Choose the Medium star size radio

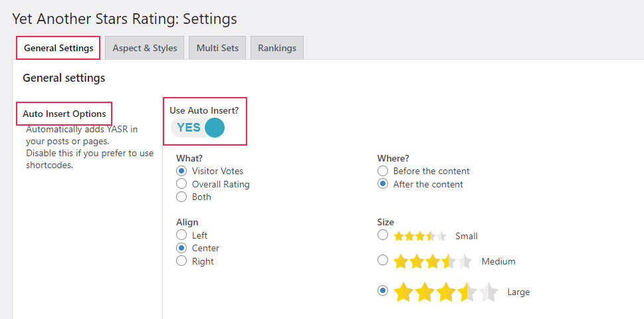click(382, 260)
